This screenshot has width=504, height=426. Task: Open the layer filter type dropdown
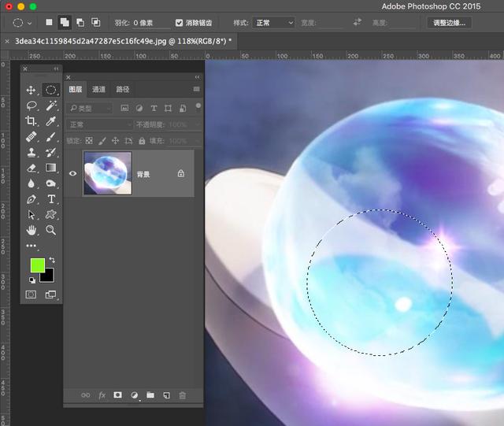pyautogui.click(x=90, y=109)
